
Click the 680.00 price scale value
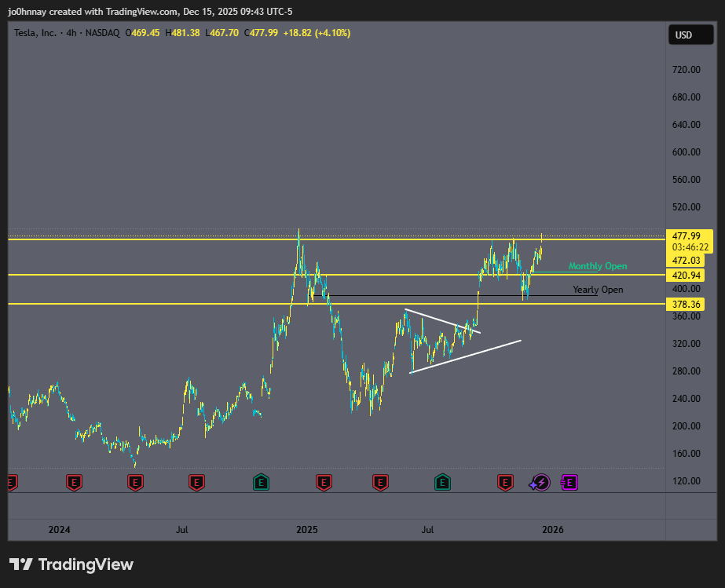(x=687, y=97)
